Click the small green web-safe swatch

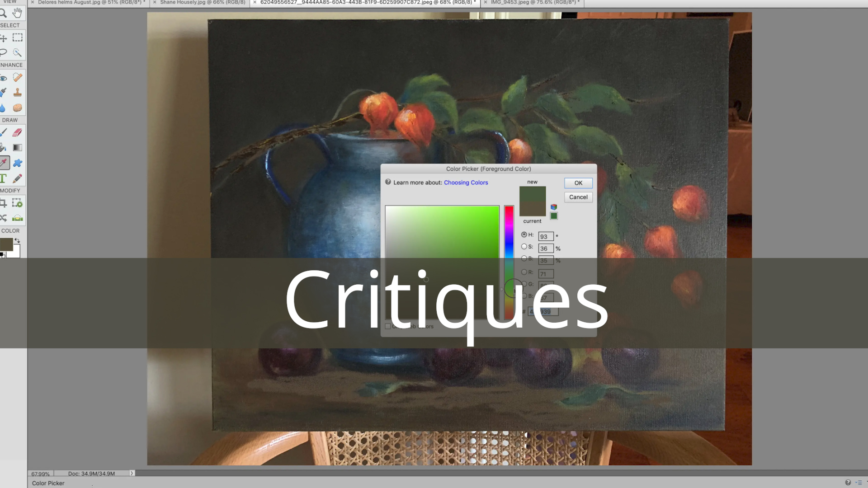click(554, 216)
